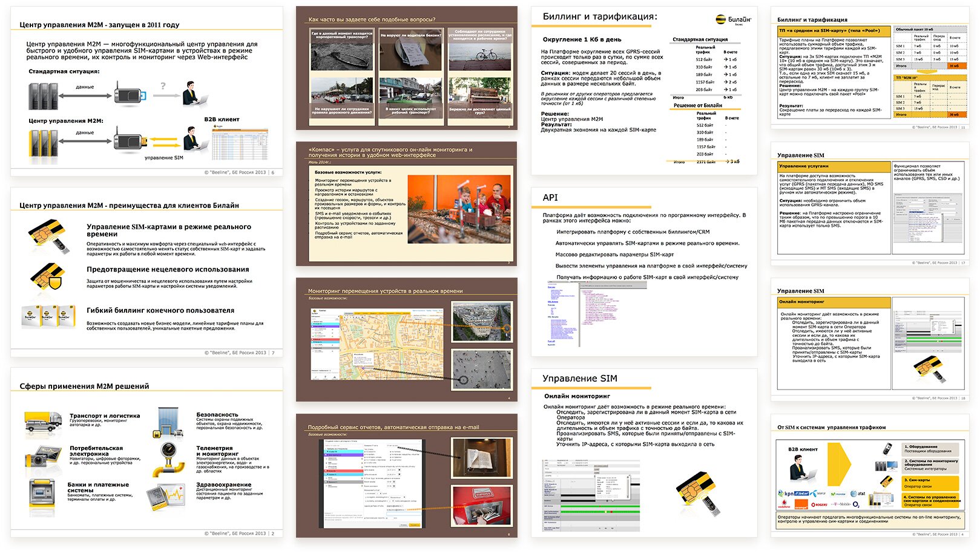The width and height of the screenshot is (980, 554).
Task: Click the 4. Системы по управлению сим-картами box
Action: [930, 501]
